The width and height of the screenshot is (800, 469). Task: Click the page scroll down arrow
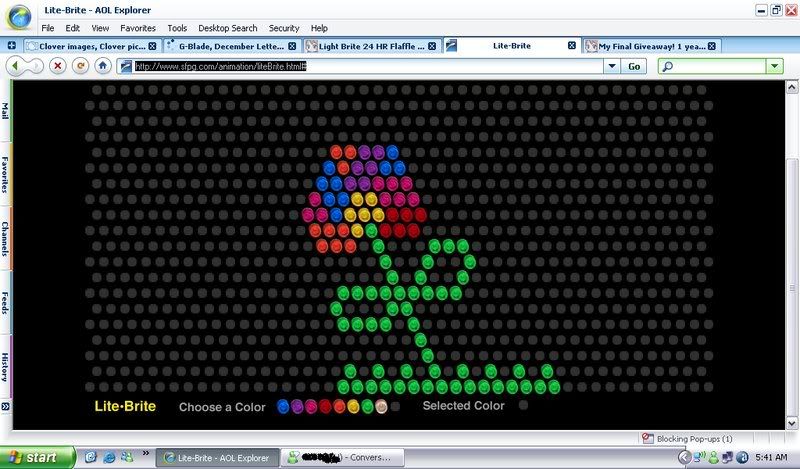(792, 423)
